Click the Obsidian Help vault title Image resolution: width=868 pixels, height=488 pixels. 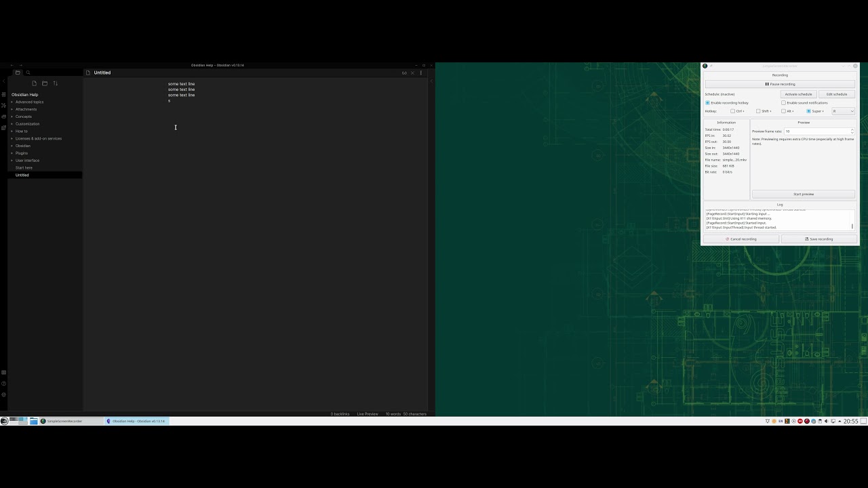(24, 95)
